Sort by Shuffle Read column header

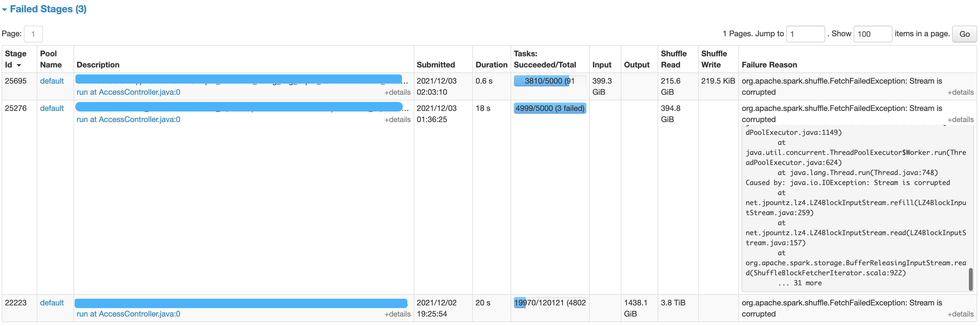[x=673, y=59]
